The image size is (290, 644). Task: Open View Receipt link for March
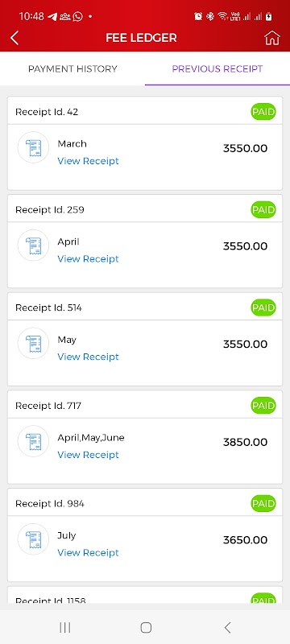88,161
